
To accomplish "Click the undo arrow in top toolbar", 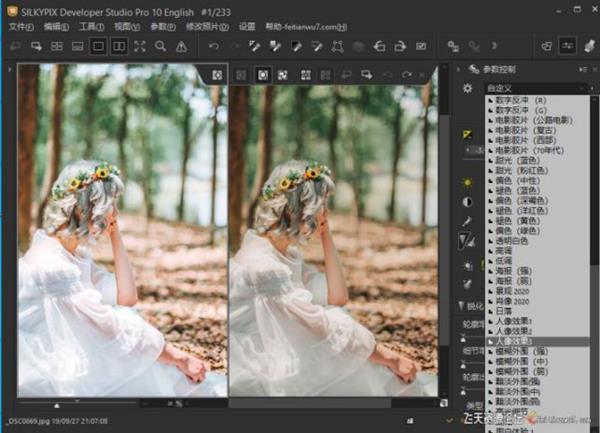I will 213,46.
